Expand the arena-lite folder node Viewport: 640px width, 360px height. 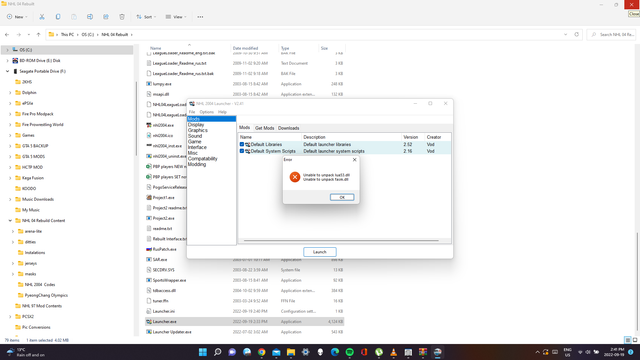(x=13, y=231)
